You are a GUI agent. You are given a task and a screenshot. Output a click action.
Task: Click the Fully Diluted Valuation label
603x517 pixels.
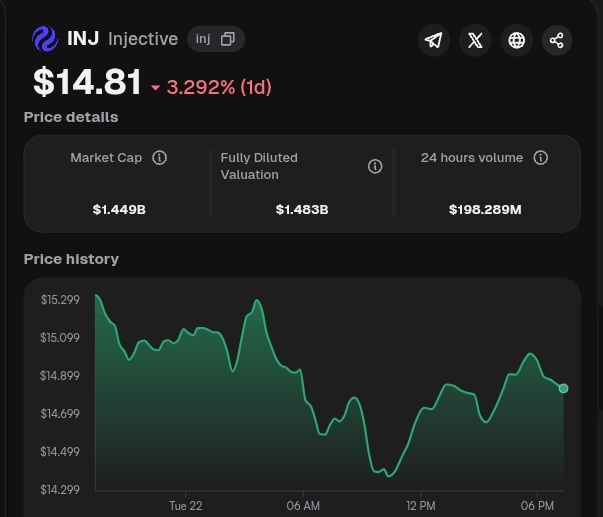pos(259,166)
